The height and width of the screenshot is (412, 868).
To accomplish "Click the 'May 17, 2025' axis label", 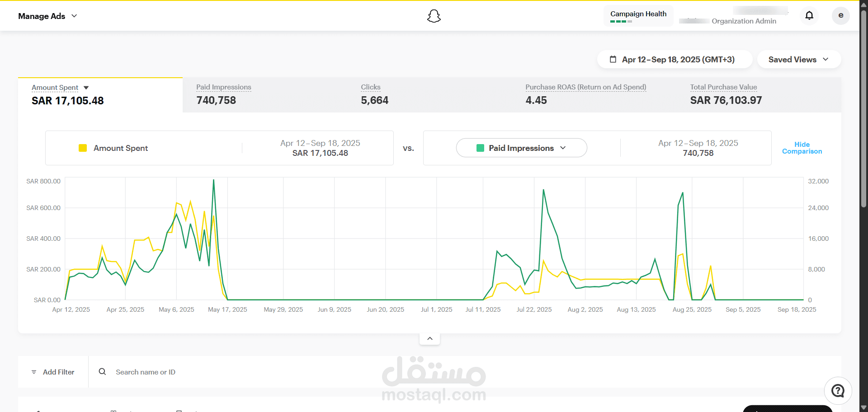I will [227, 309].
